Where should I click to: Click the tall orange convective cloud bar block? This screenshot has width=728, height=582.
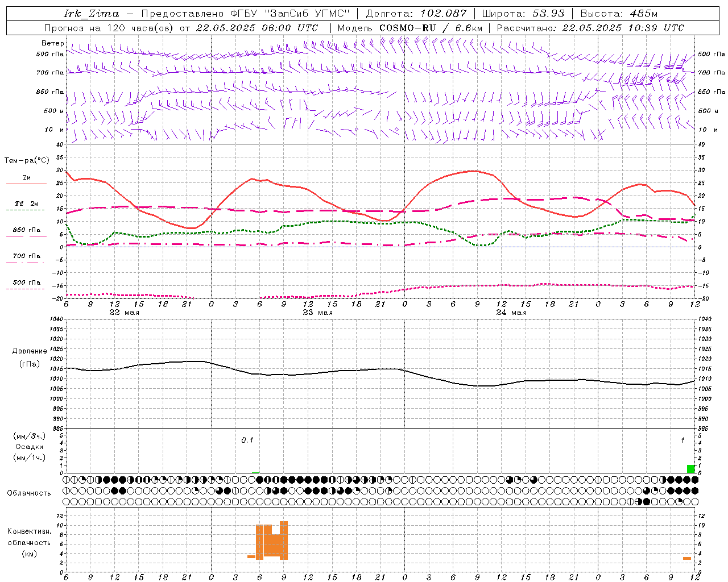pos(272,541)
